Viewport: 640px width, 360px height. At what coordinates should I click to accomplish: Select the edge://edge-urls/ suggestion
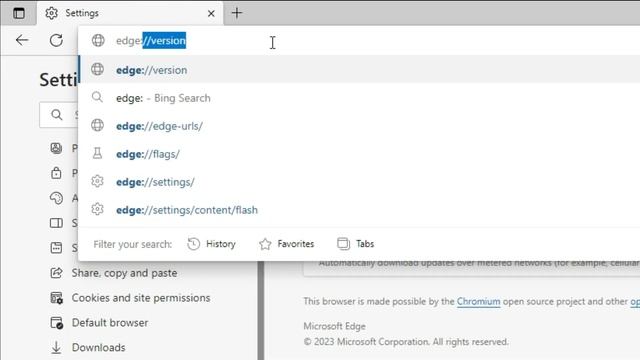pos(359,126)
